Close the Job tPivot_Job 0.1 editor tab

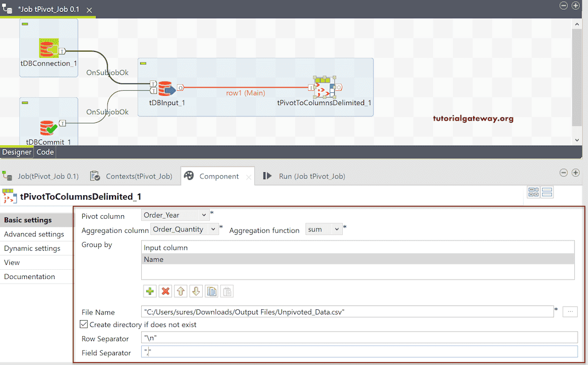(x=89, y=10)
